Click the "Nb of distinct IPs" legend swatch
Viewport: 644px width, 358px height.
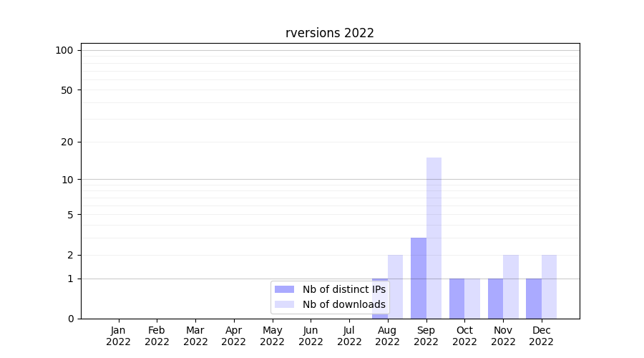(x=284, y=289)
